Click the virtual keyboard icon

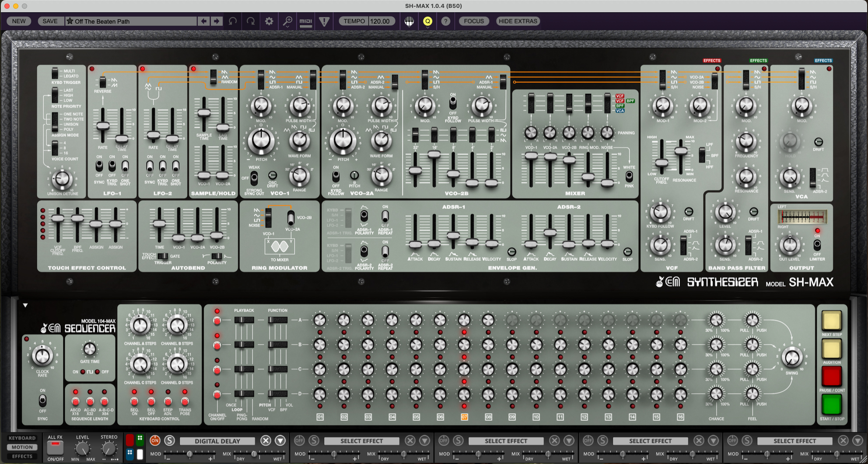coord(409,21)
